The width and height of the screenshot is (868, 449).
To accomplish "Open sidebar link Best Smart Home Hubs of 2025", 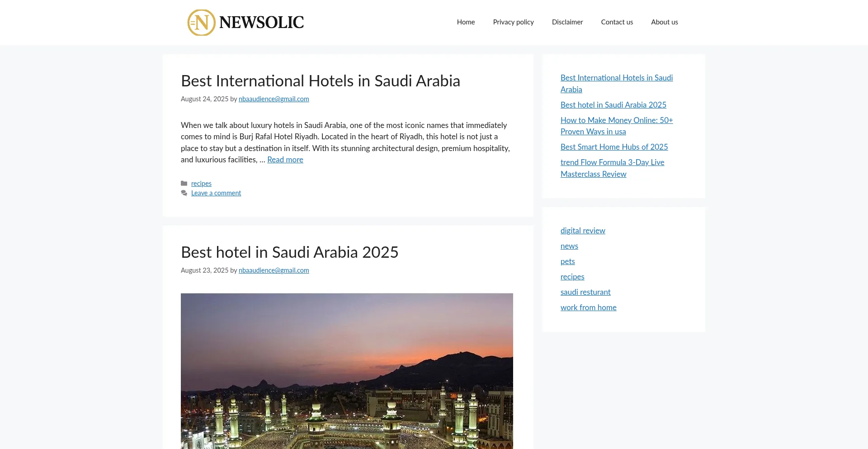I will (614, 147).
